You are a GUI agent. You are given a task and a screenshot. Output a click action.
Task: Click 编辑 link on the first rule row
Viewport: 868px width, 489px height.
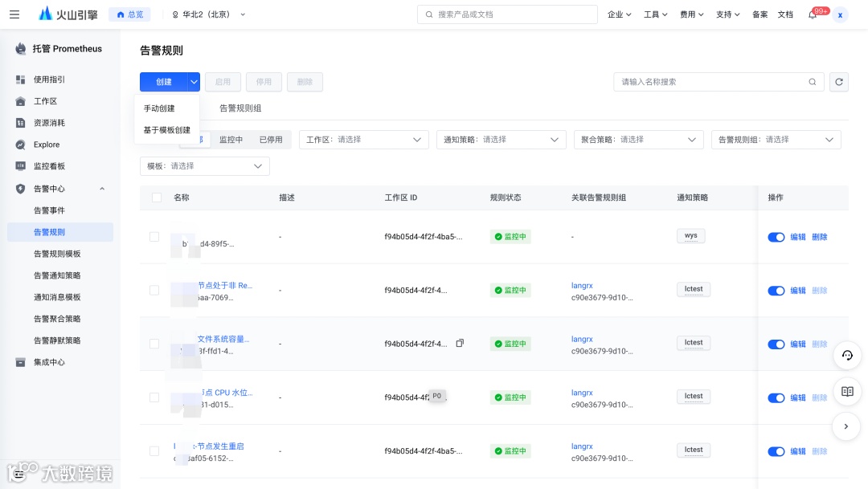pos(798,237)
